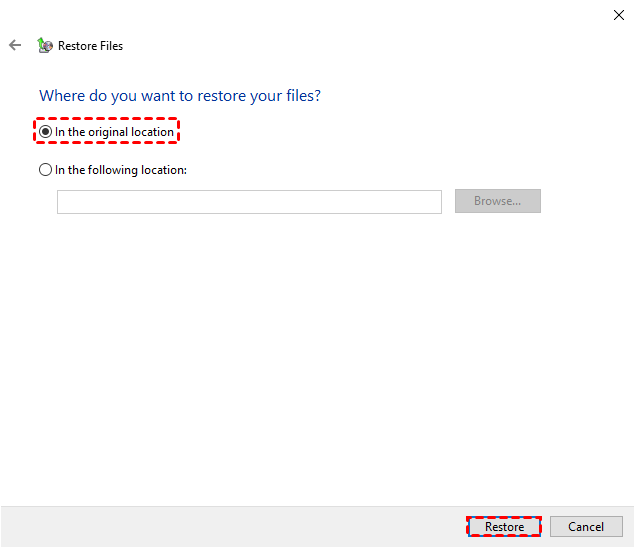Click the "In the following location:" label

121,170
